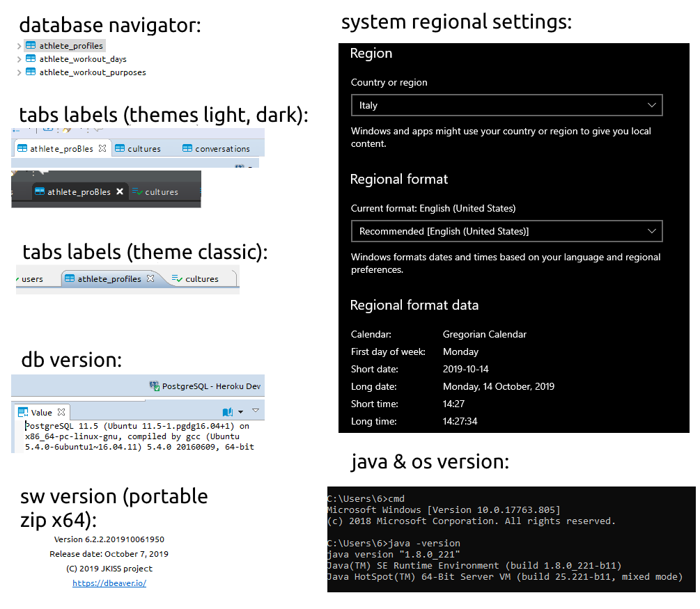Click the java version "1.8.0_221" line
700x609 pixels.
tap(394, 555)
